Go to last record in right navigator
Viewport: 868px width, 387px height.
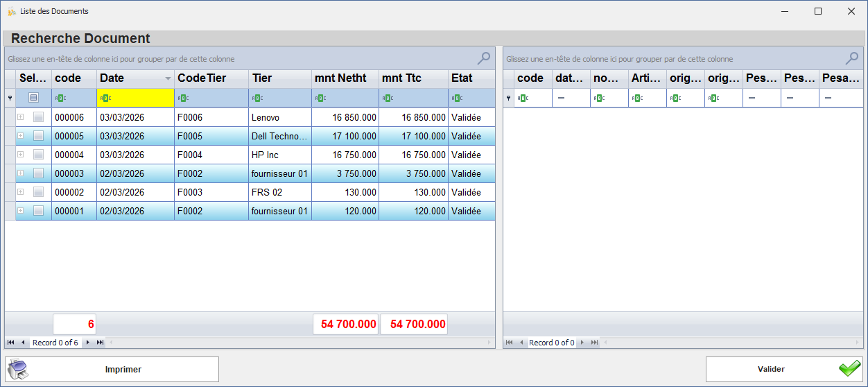click(x=593, y=343)
